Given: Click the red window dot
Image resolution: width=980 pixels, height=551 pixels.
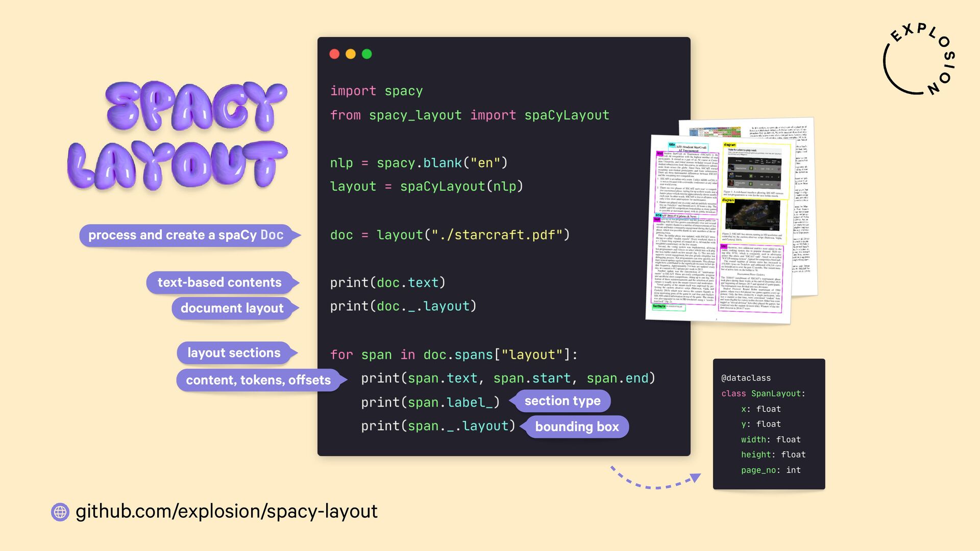Looking at the screenshot, I should (334, 54).
